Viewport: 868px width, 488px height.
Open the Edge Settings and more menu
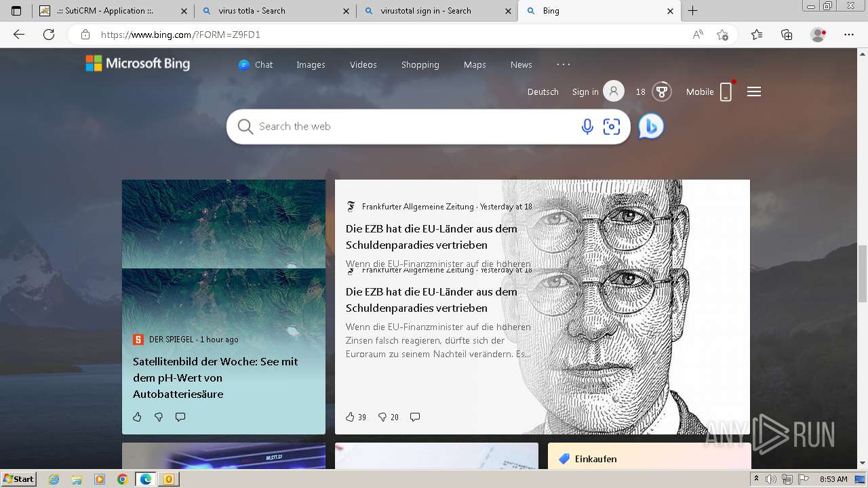point(849,35)
